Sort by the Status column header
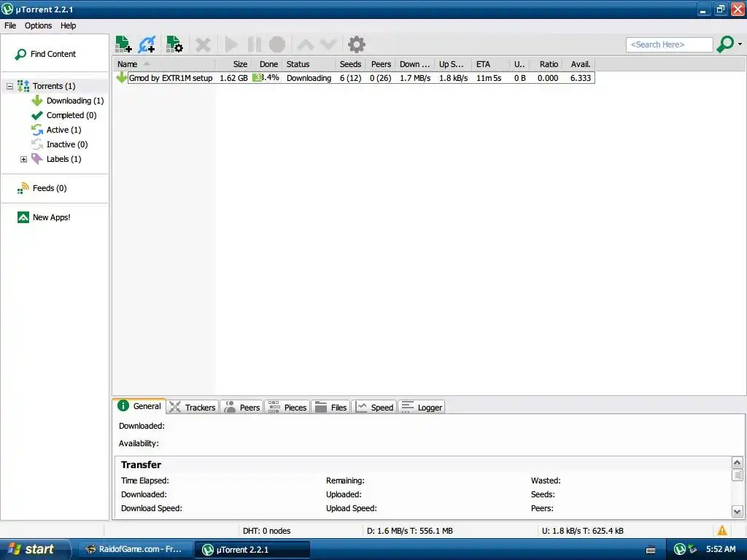 pos(309,64)
